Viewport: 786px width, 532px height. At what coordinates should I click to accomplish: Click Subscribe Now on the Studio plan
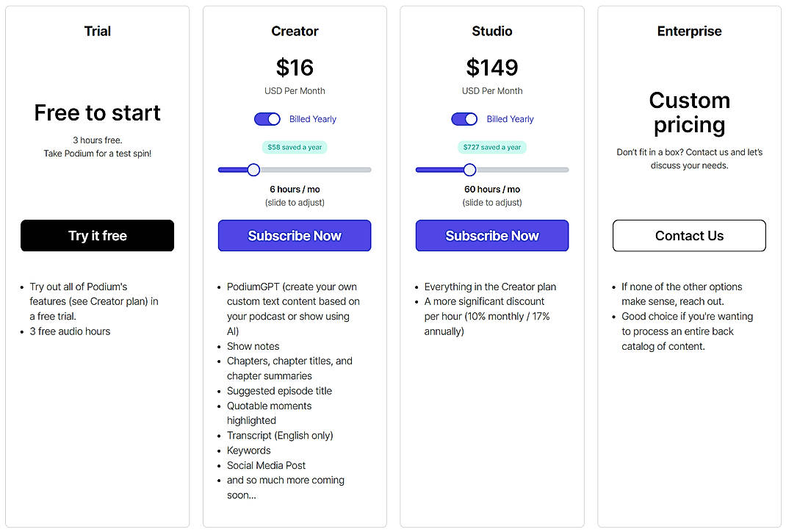coord(491,235)
